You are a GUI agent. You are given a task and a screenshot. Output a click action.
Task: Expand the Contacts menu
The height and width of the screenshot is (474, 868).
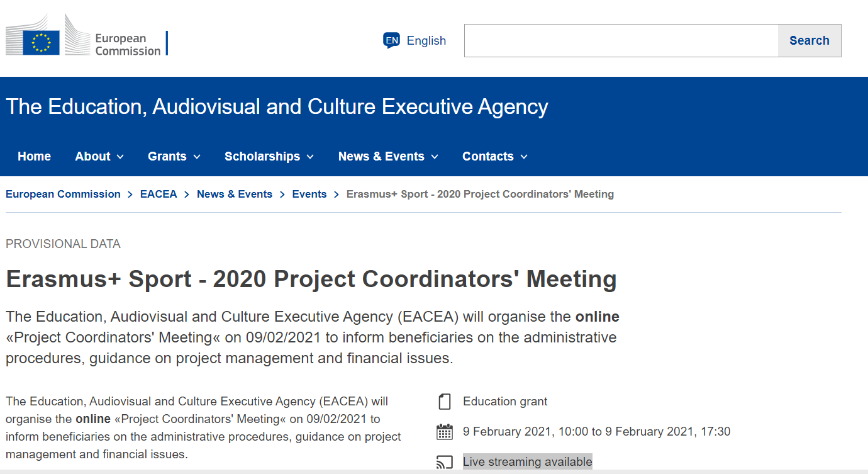point(495,157)
